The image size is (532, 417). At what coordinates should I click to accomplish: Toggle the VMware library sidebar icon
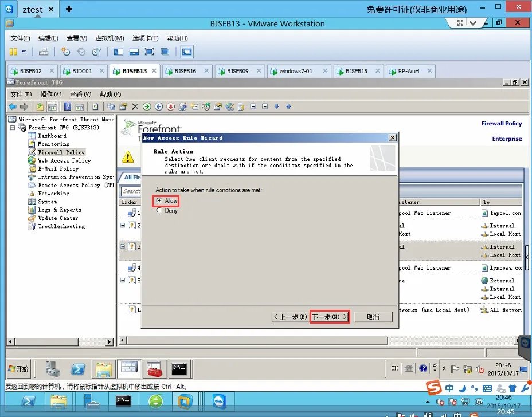pos(119,52)
